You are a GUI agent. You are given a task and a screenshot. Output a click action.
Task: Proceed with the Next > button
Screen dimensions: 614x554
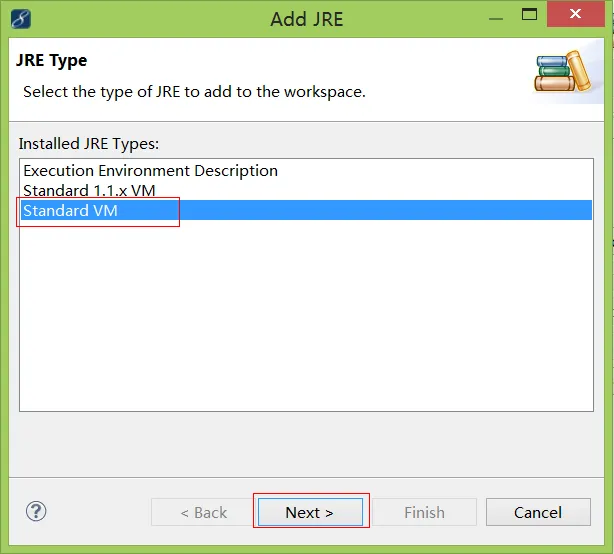coord(310,512)
